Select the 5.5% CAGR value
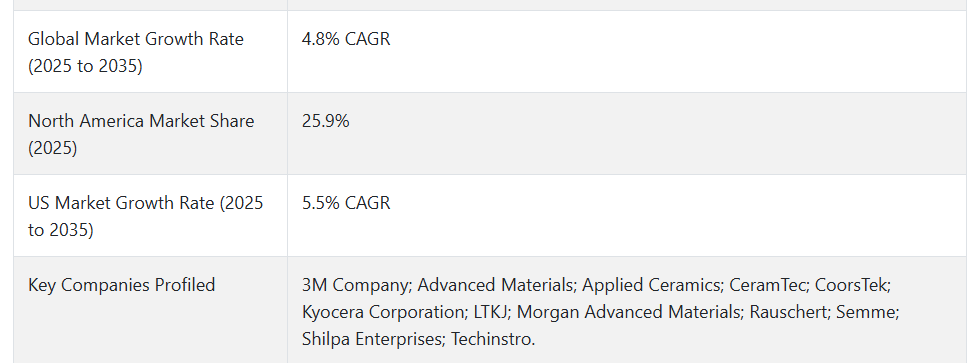Image resolution: width=972 pixels, height=363 pixels. [346, 203]
